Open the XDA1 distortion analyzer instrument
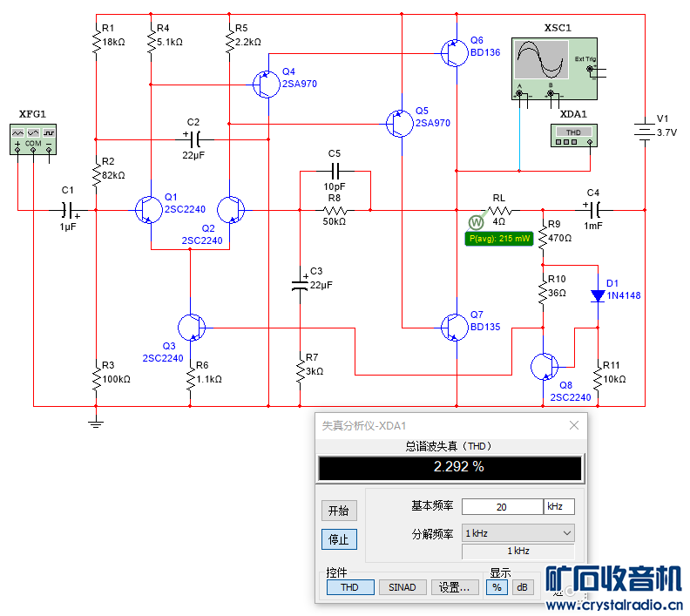 tap(574, 136)
